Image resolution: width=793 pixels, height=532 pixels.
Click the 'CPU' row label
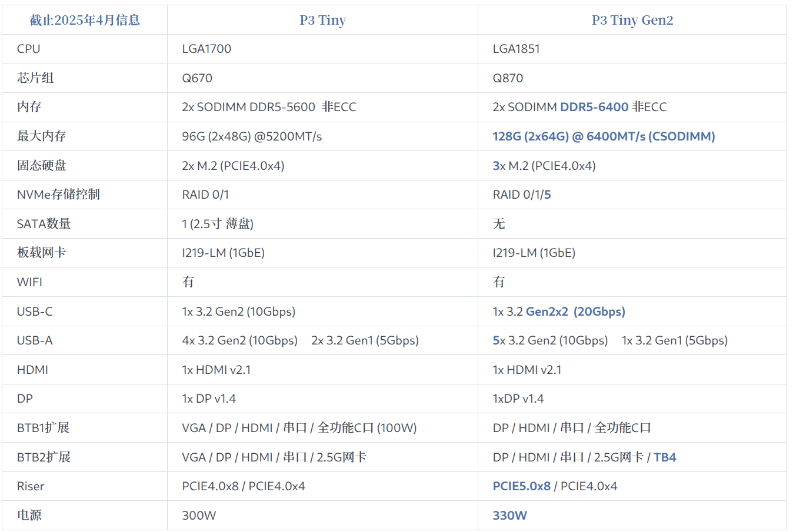pyautogui.click(x=29, y=49)
